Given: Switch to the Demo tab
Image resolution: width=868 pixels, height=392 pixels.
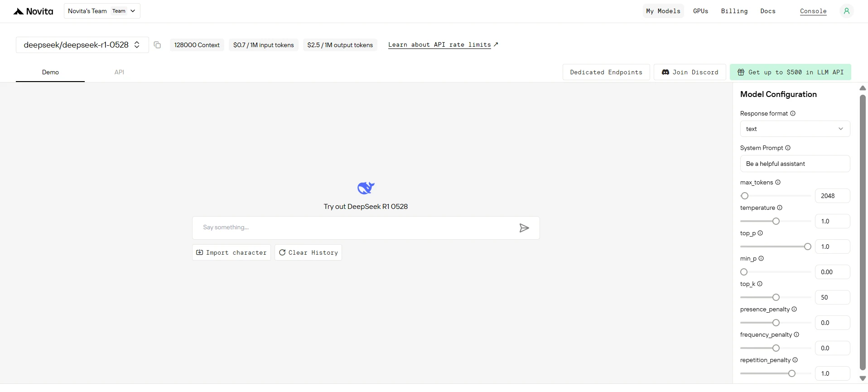Looking at the screenshot, I should point(50,72).
